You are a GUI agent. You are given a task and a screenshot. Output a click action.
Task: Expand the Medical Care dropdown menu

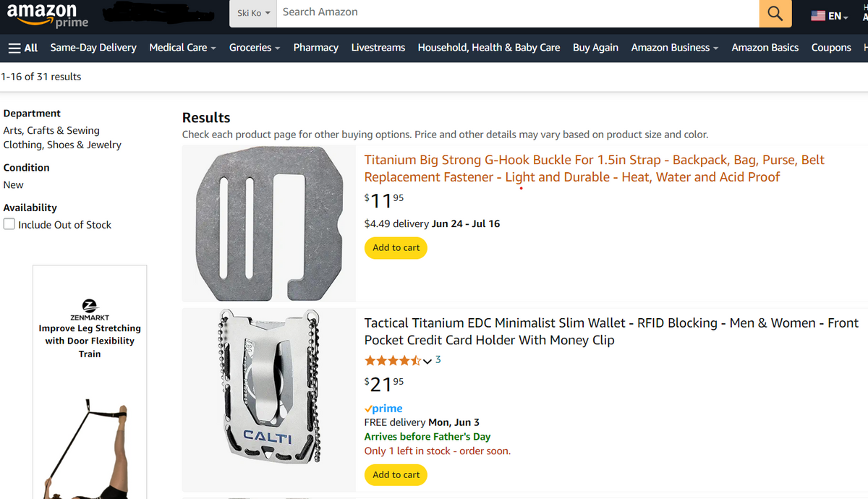[x=182, y=48]
